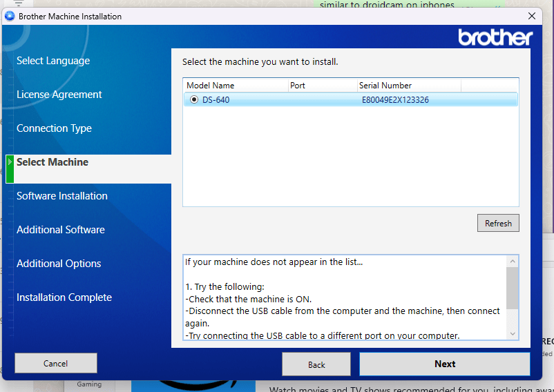Click the Select Language step
This screenshot has height=392, width=554.
point(53,61)
